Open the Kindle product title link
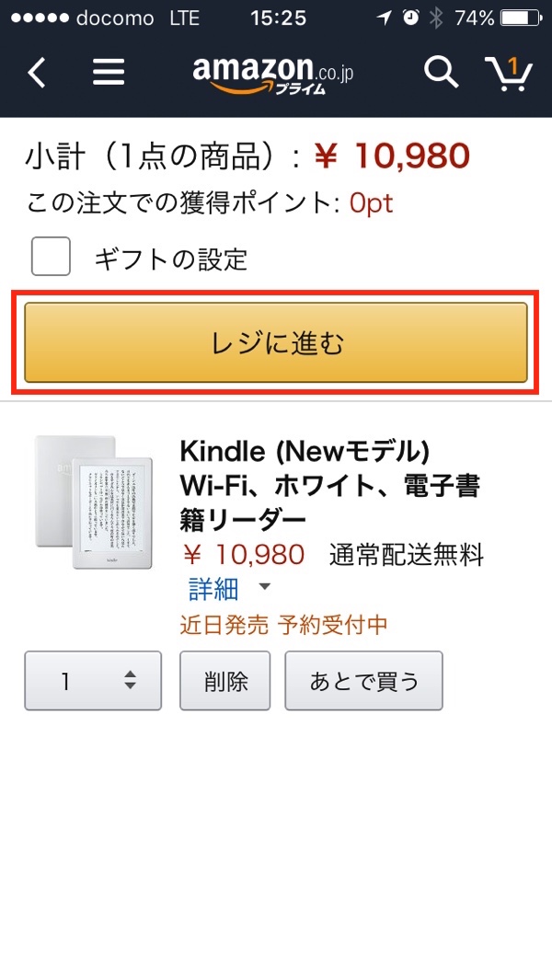The image size is (552, 980). click(329, 485)
